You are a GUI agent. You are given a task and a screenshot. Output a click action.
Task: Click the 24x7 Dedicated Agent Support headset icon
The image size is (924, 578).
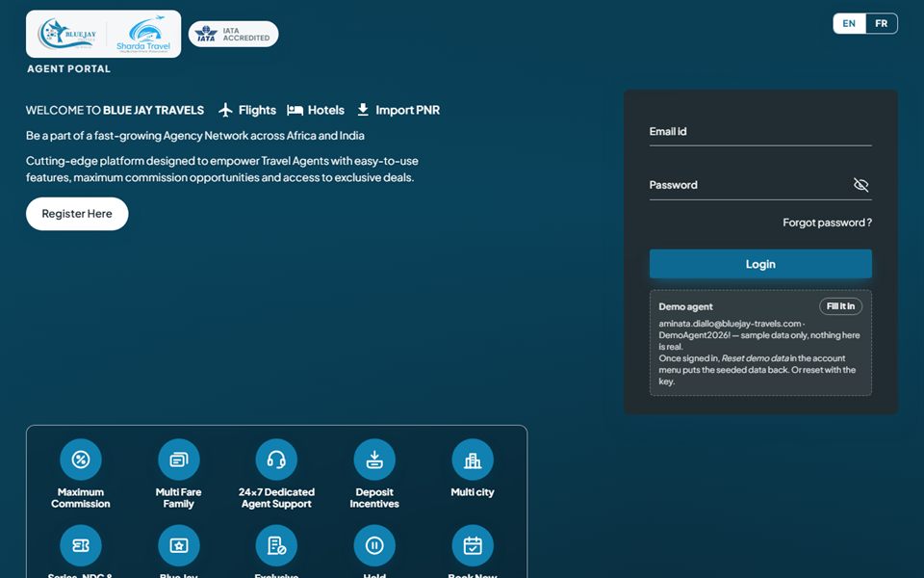[276, 460]
